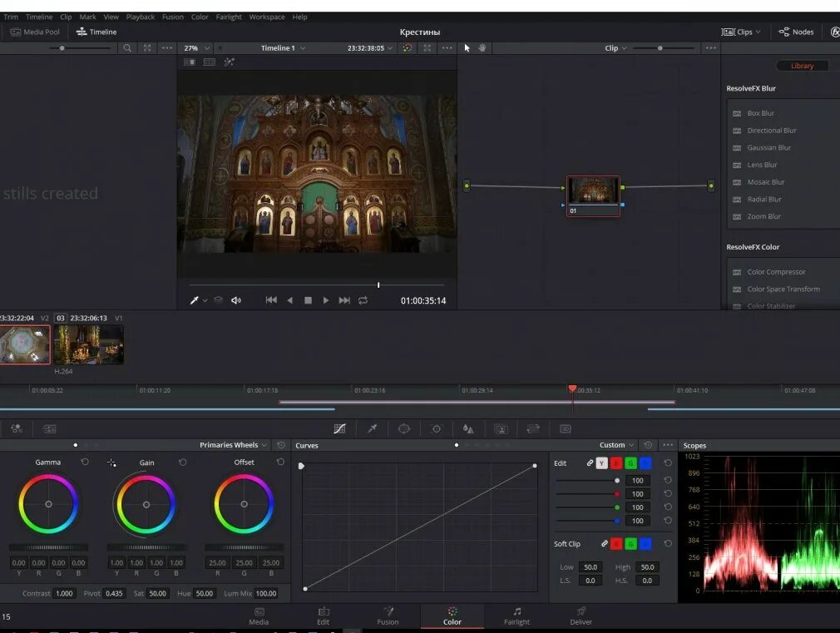This screenshot has width=840, height=633.
Task: Mute the viewer audio
Action: coord(235,300)
